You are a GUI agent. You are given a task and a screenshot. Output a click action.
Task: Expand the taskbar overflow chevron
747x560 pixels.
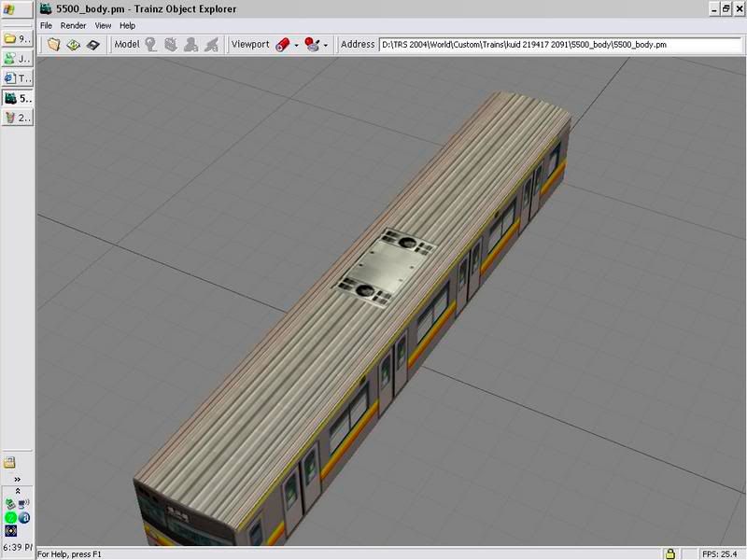(x=17, y=479)
